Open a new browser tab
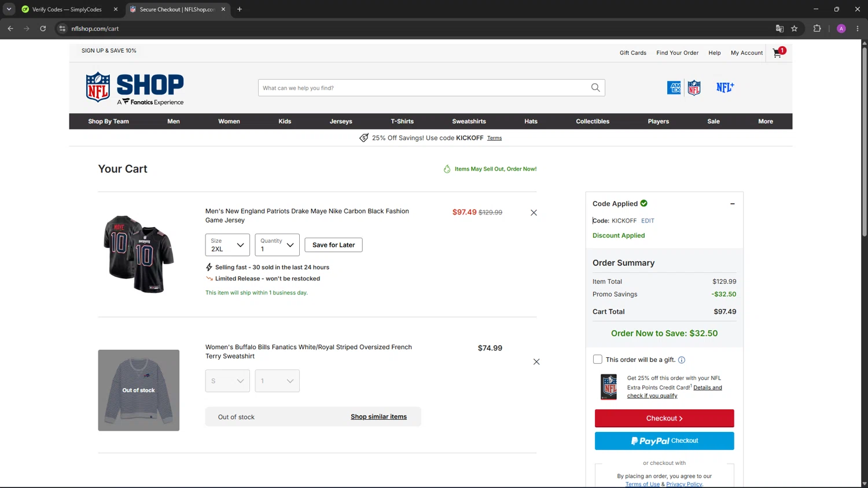The image size is (868, 488). click(240, 9)
